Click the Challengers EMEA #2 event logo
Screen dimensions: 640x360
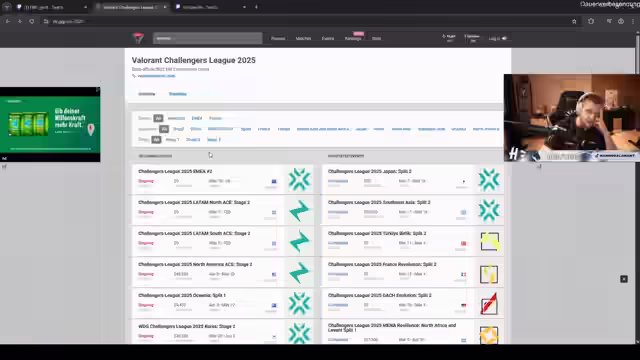coord(299,179)
